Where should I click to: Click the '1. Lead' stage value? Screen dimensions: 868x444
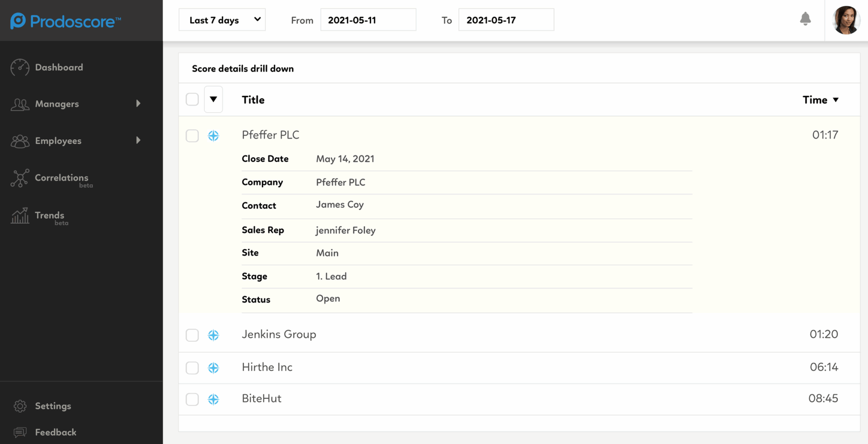tap(331, 276)
